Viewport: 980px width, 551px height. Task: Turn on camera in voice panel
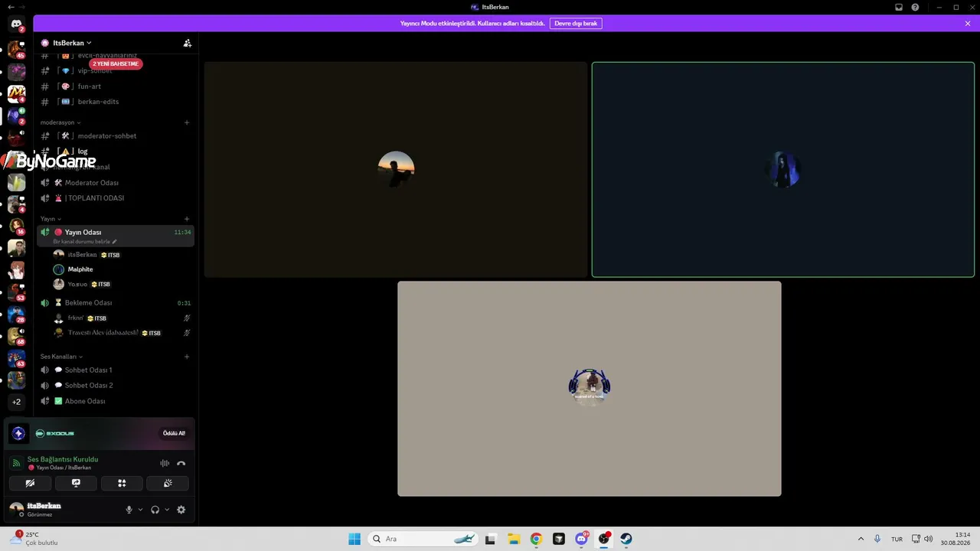[30, 483]
